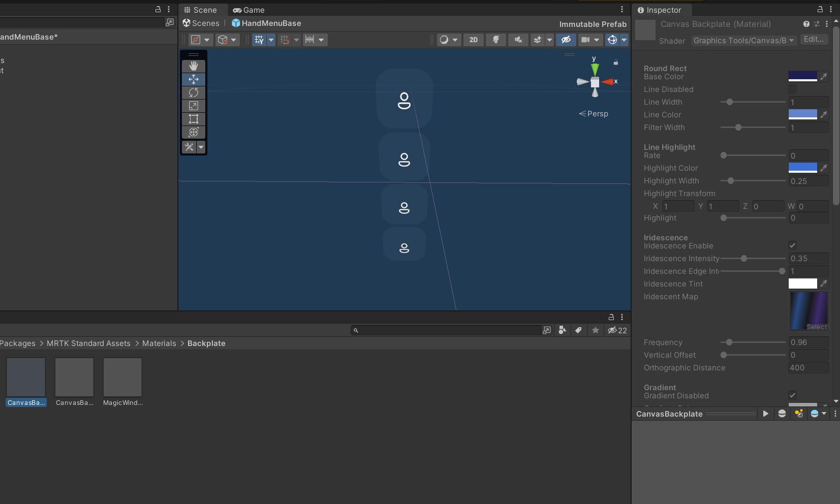The height and width of the screenshot is (504, 840).
Task: Open the Shader dropdown for Canvas Backplate
Action: coord(743,41)
